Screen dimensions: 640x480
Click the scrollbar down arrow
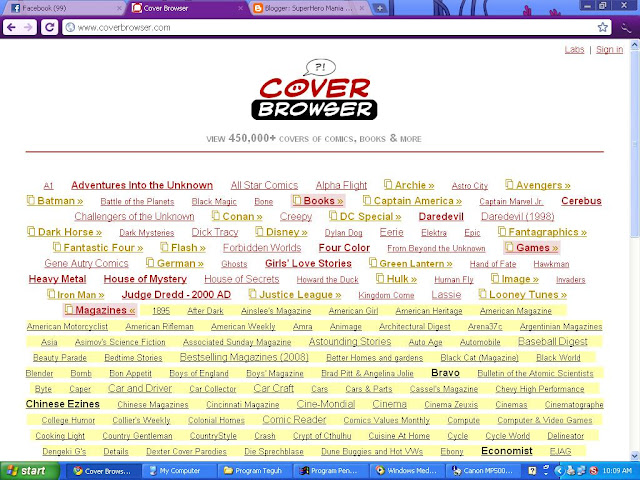click(x=635, y=456)
